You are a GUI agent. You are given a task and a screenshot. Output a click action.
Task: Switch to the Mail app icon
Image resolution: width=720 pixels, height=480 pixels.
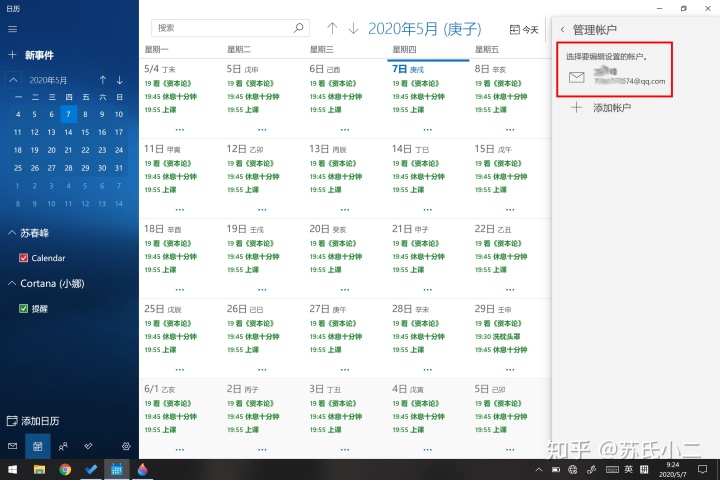tap(12, 446)
